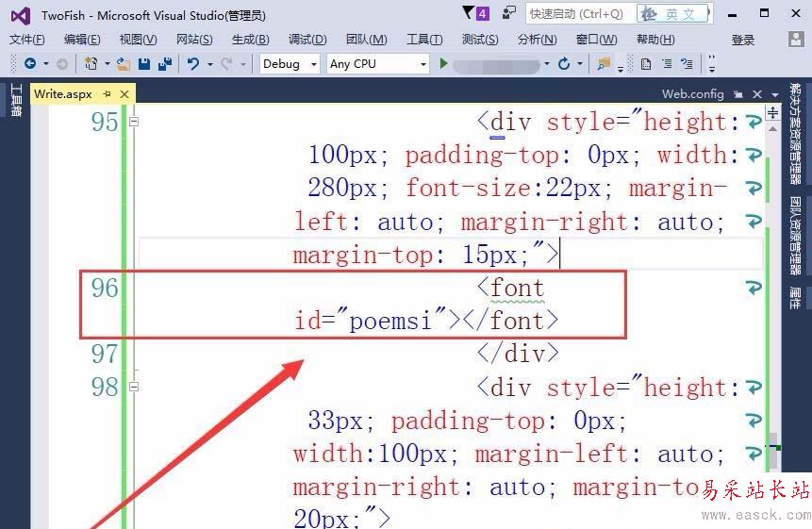Image resolution: width=812 pixels, height=529 pixels.
Task: Click the New Project icon
Action: 91,64
